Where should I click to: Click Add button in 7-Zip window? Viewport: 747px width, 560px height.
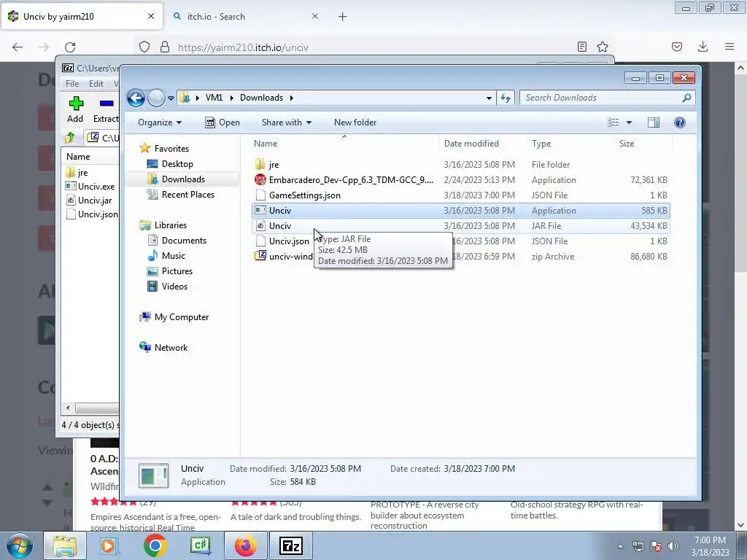click(x=75, y=109)
